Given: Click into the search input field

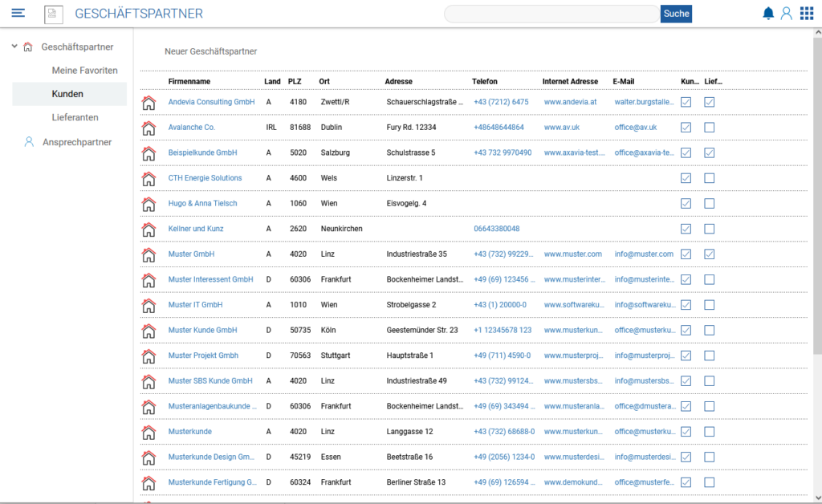Looking at the screenshot, I should 551,14.
